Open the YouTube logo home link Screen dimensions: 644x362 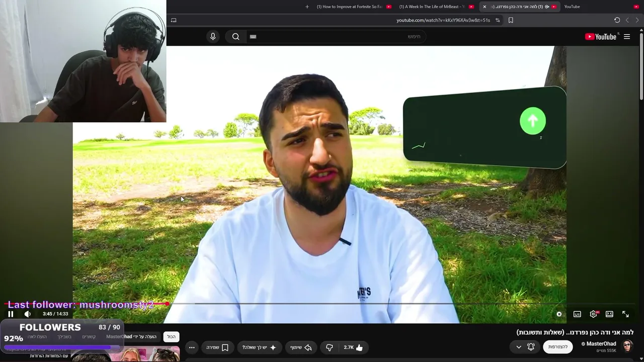coord(601,37)
